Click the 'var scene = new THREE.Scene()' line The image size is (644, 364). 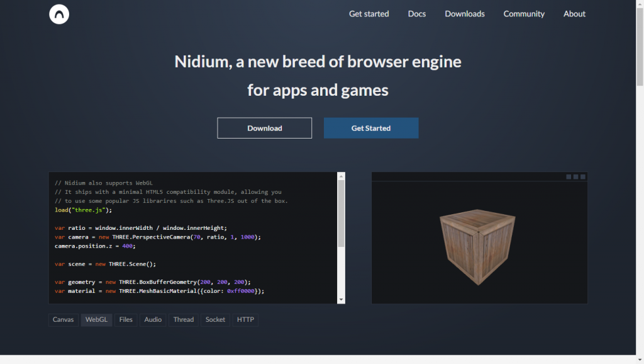[105, 264]
